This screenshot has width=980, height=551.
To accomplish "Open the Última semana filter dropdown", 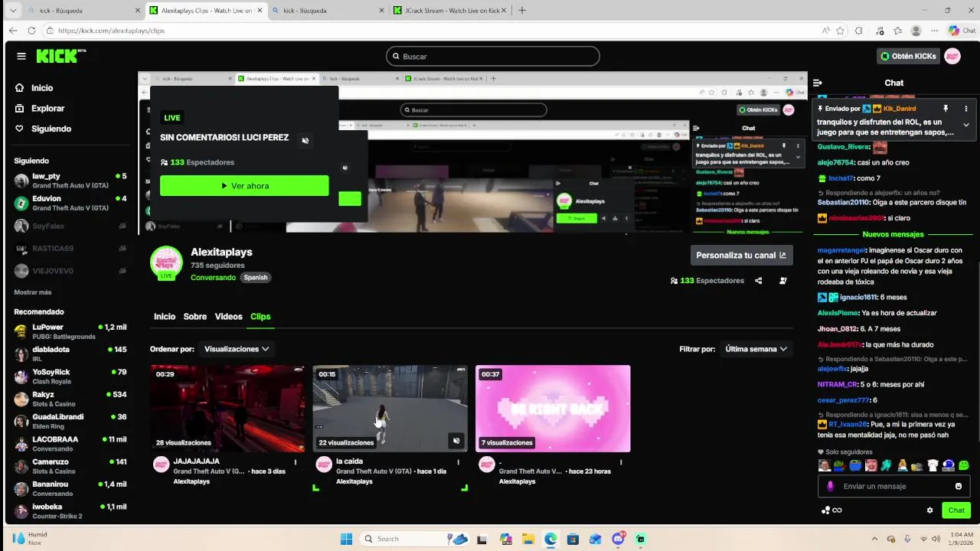I will pos(756,349).
